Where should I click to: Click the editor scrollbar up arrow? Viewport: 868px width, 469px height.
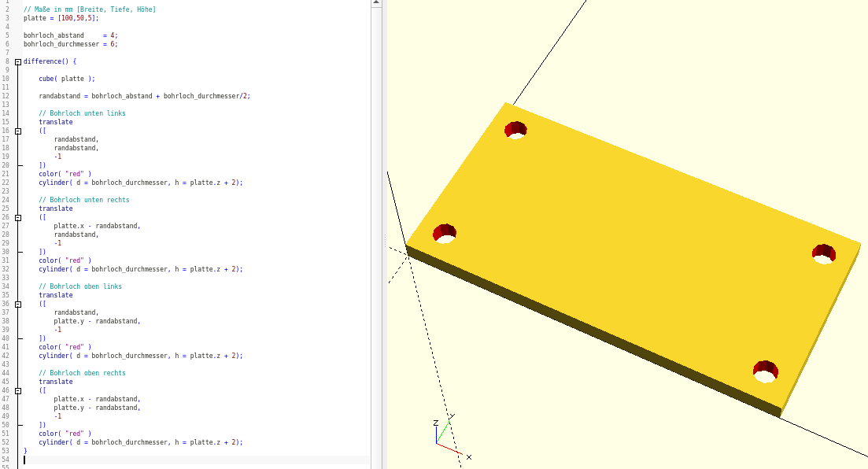point(376,4)
